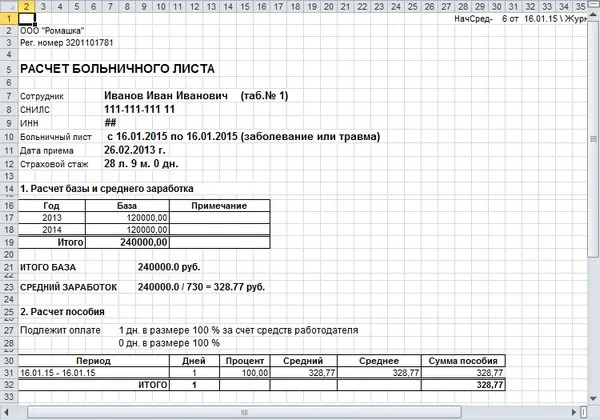Click the 2013 base amount 120000,00 cell

(127, 218)
